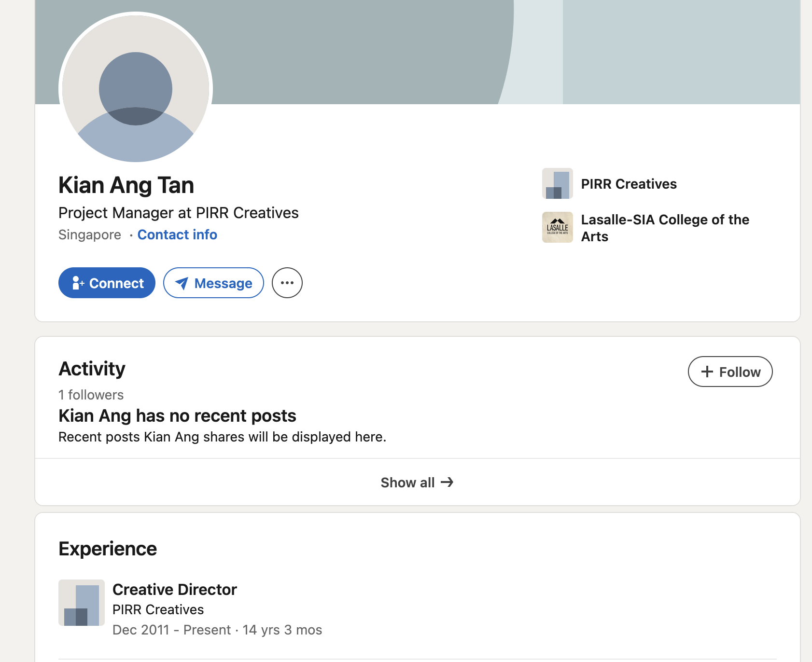Screen dimensions: 812x662
Task: Click the 1 followers count
Action: coord(91,395)
